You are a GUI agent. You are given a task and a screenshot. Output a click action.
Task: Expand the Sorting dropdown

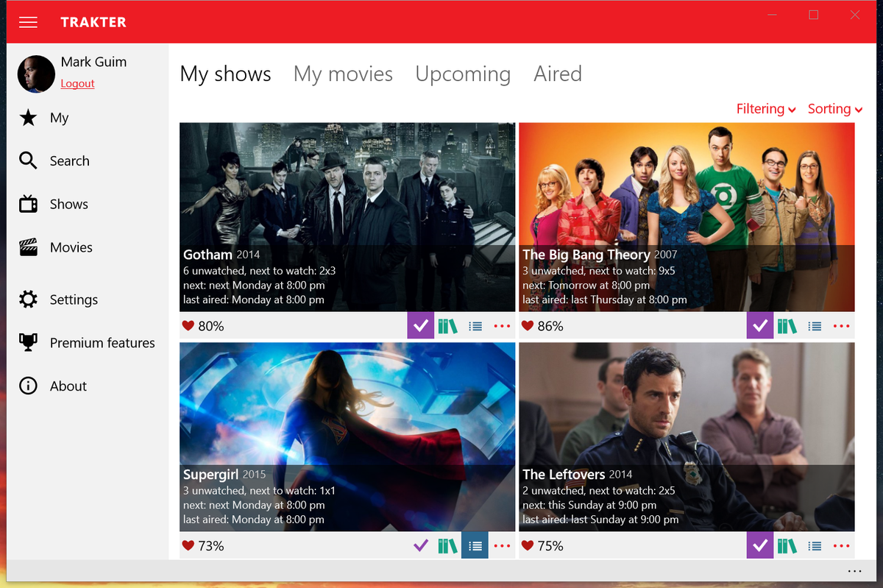(835, 109)
